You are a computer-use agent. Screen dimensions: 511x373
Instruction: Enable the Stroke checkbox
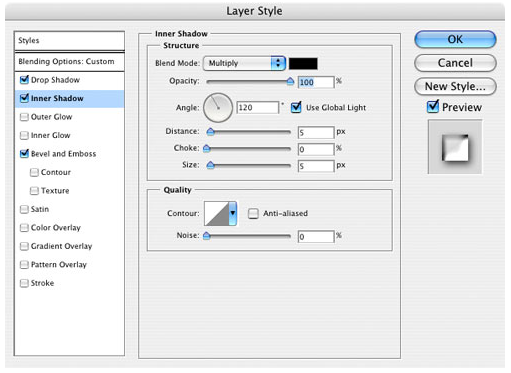click(x=24, y=283)
